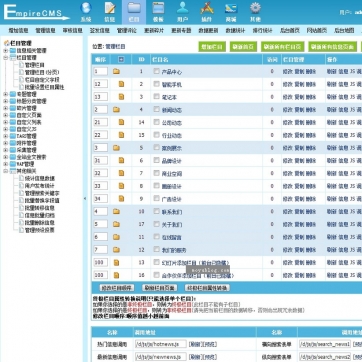Click the green 增加栏目 button
Screen dimensions: 362x362
(212, 47)
